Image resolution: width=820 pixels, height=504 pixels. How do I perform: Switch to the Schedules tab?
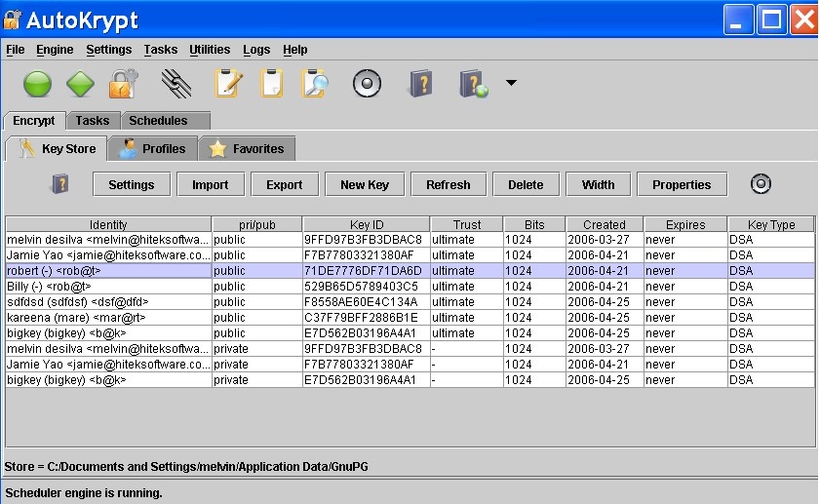(x=158, y=121)
